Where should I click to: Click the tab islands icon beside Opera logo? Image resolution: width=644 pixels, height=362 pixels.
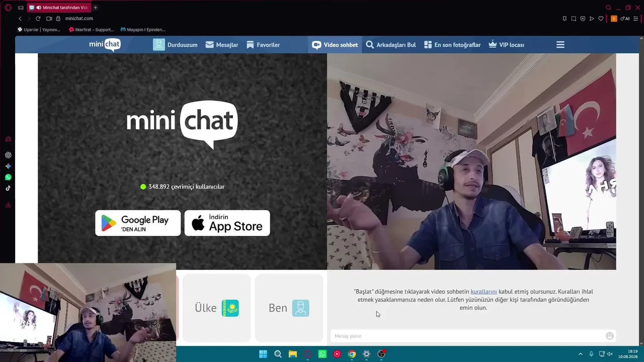coord(21,8)
